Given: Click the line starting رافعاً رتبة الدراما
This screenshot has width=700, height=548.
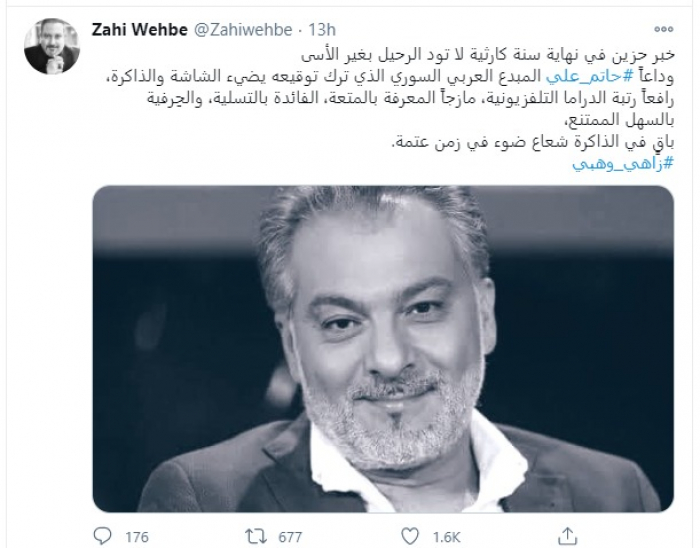Looking at the screenshot, I should 410,99.
